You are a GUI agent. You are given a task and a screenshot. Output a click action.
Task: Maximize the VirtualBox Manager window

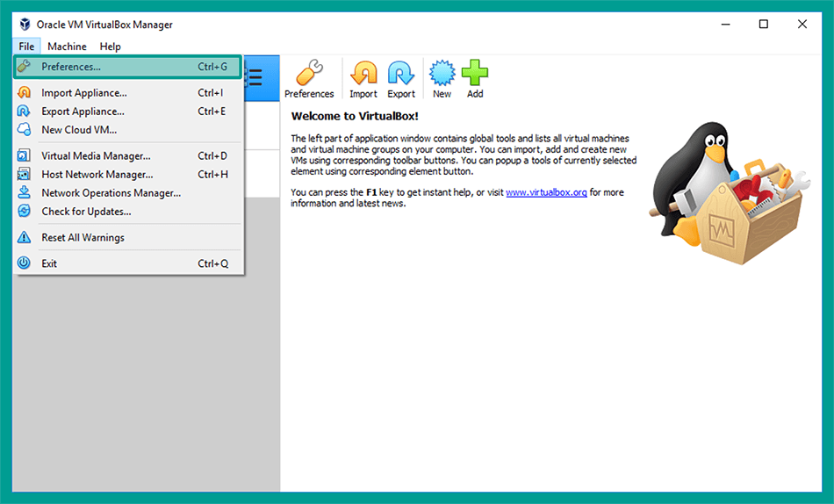(763, 24)
